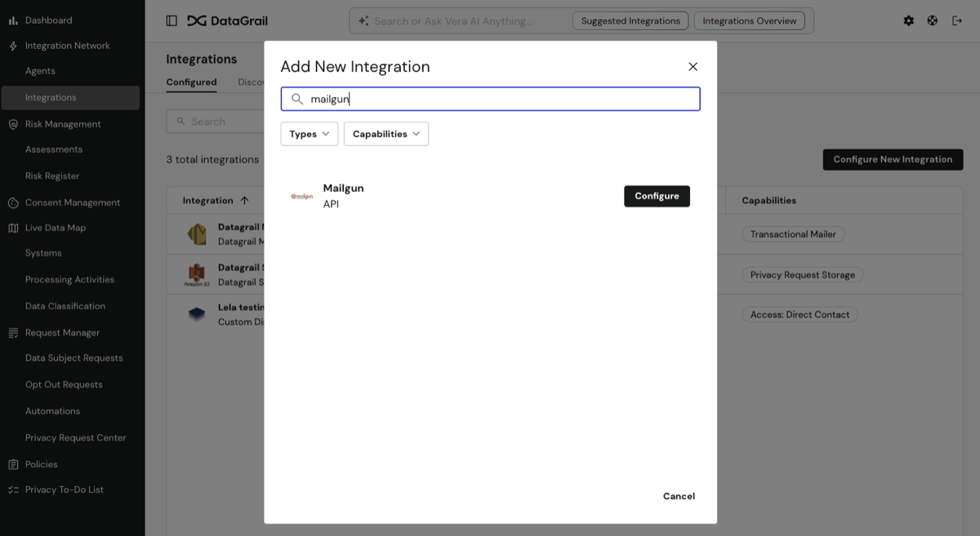Click the '3 total integrations' text

pyautogui.click(x=212, y=160)
